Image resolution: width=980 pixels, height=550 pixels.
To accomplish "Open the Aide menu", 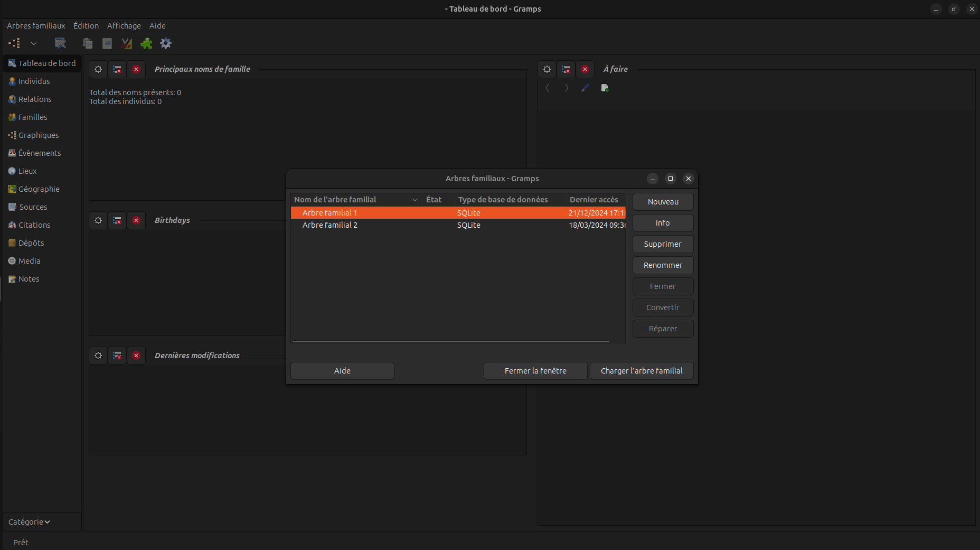I will [157, 26].
